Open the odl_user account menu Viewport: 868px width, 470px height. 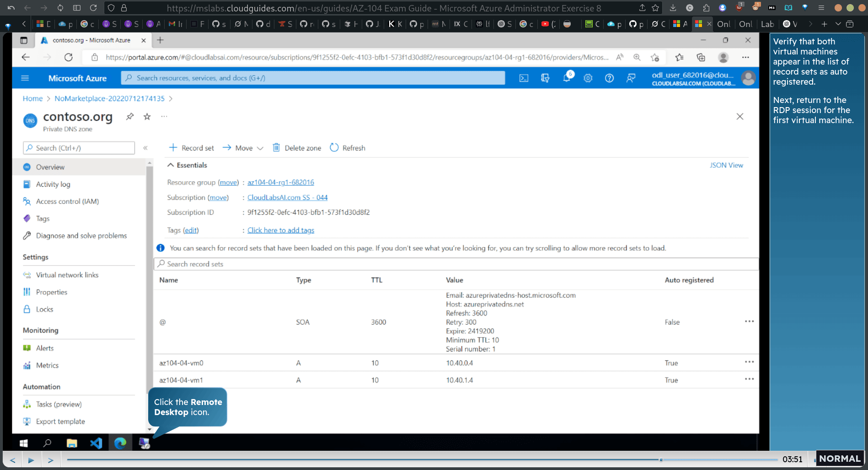point(703,78)
